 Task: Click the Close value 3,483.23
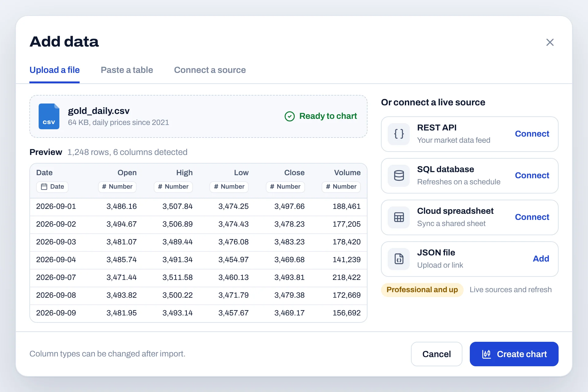click(x=289, y=242)
